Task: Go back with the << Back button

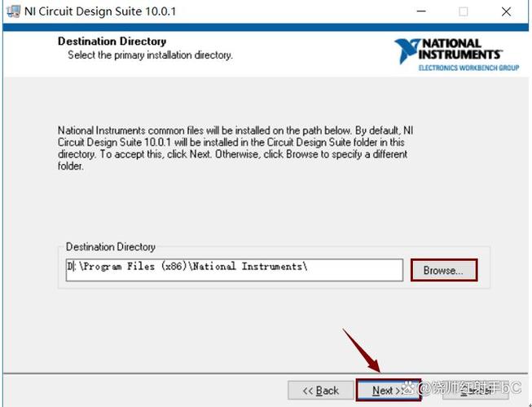Action: [x=320, y=390]
